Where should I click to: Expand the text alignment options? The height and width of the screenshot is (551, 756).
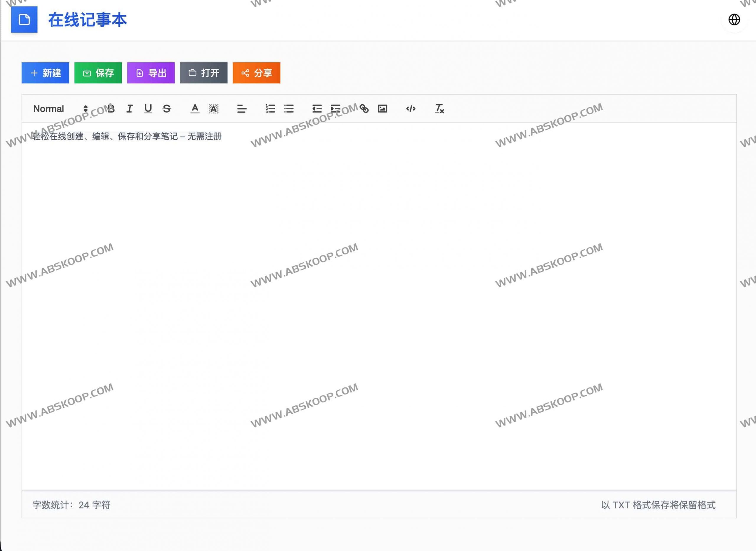point(242,109)
